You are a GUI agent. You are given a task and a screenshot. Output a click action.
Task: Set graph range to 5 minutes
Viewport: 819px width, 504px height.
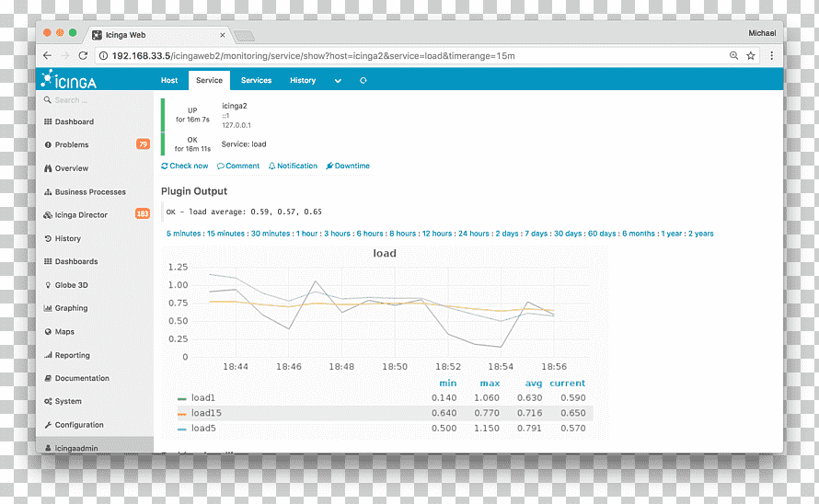pyautogui.click(x=183, y=234)
